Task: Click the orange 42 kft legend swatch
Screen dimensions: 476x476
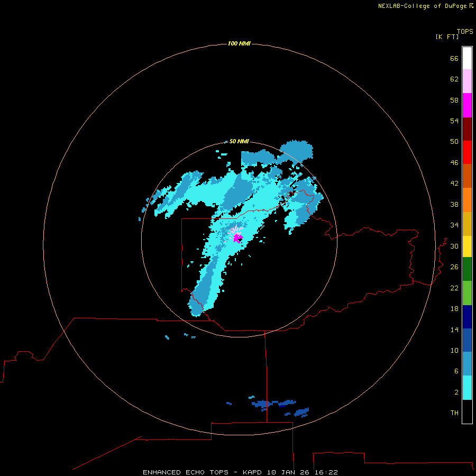Action: coord(467,200)
